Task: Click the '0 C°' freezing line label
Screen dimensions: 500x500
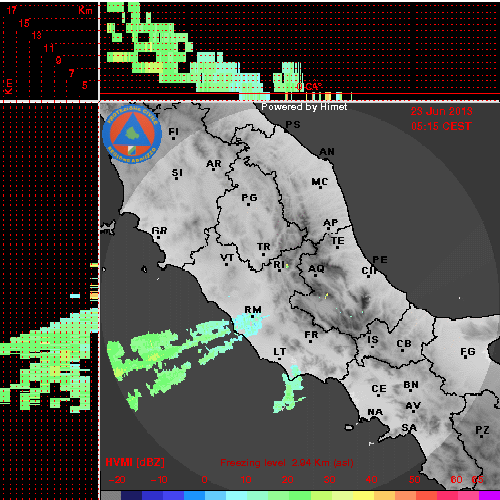Action: 309,87
